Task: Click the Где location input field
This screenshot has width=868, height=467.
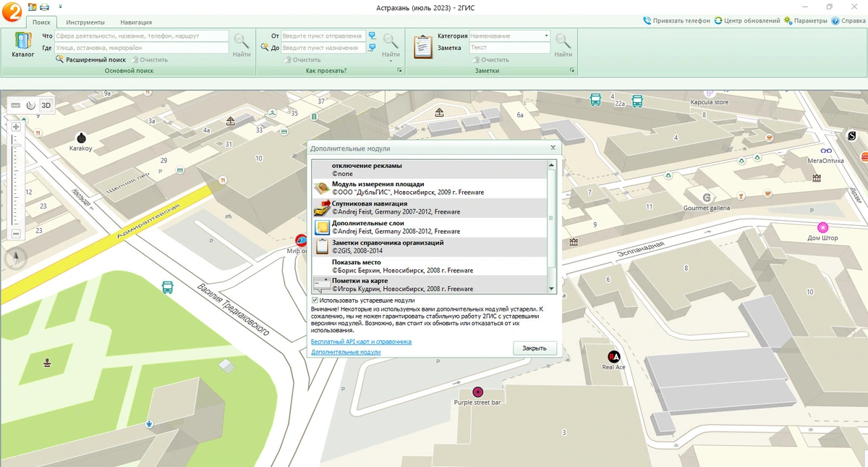Action: tap(142, 48)
